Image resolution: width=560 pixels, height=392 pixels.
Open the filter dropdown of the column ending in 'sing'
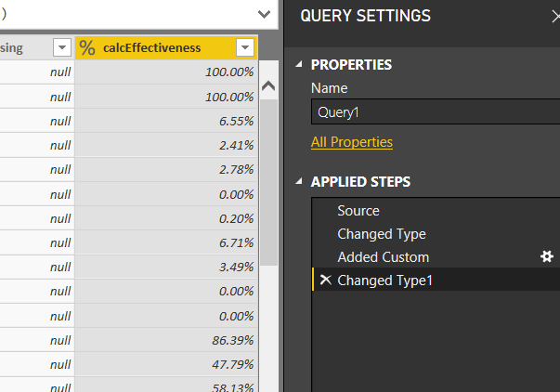coord(62,47)
